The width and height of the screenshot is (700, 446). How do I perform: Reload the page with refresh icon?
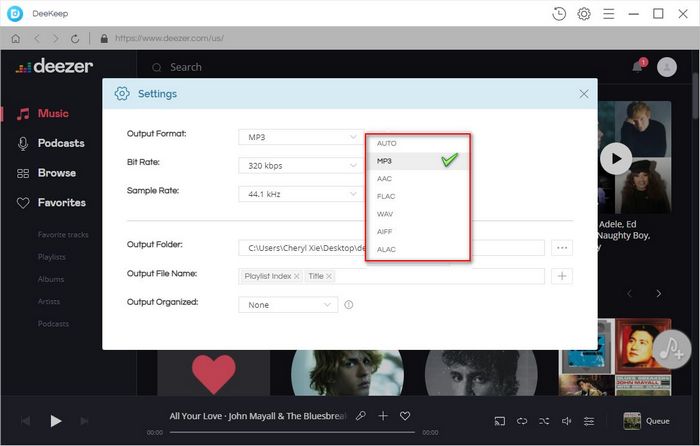[75, 38]
